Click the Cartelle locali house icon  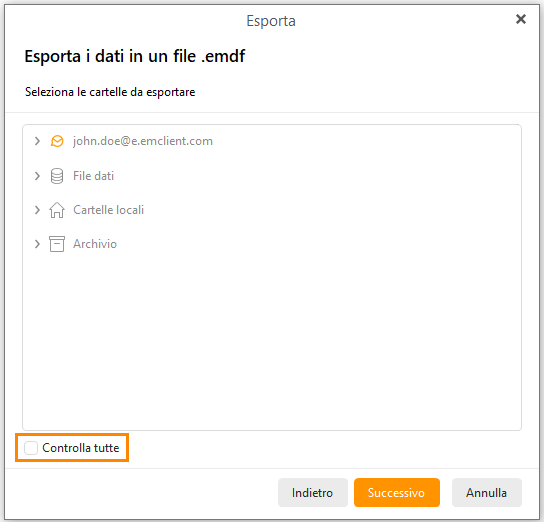point(57,210)
